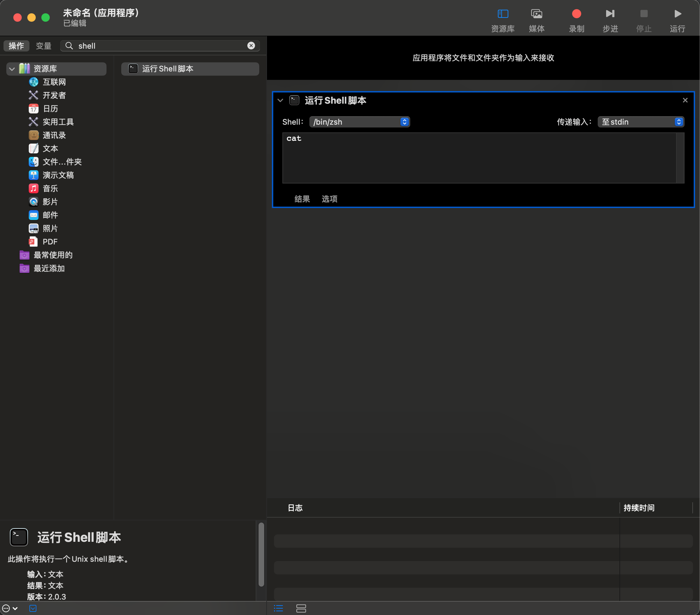Select the Internet (互联网) category
700x615 pixels.
coord(54,82)
